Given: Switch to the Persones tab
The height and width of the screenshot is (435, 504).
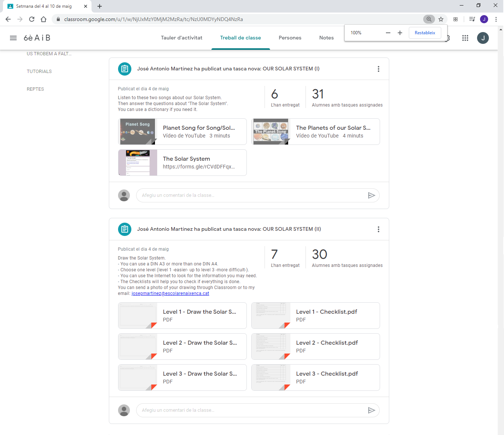Looking at the screenshot, I should point(290,38).
